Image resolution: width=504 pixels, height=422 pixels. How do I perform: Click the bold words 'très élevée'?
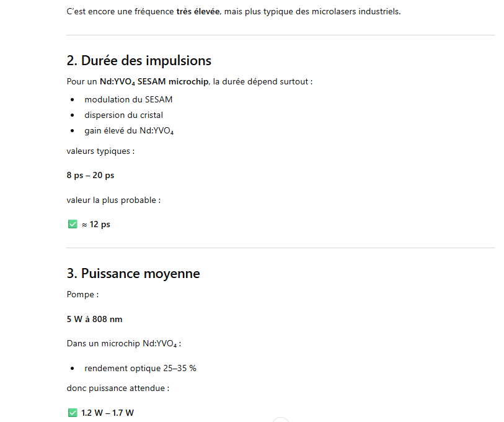coord(198,12)
